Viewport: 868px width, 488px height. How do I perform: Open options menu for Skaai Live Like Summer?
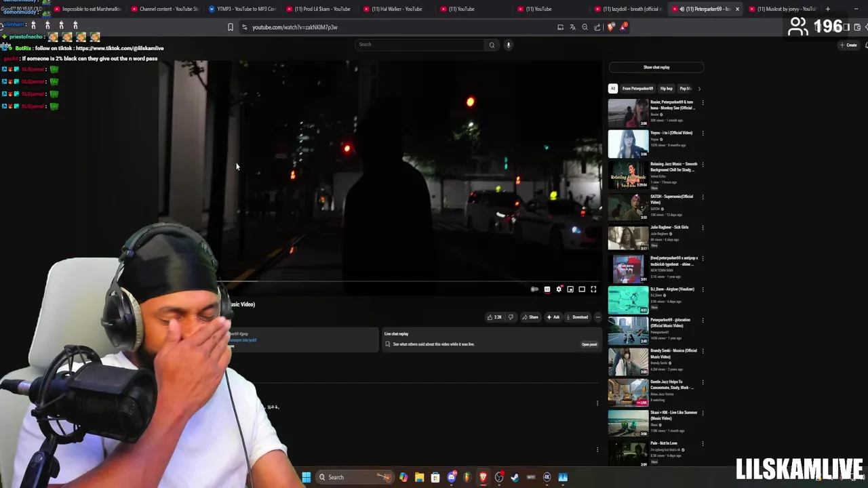(703, 413)
